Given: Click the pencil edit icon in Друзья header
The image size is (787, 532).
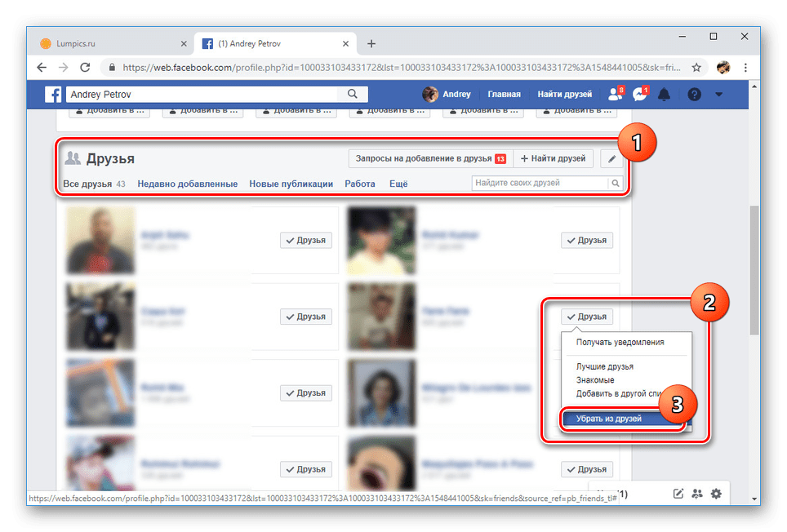Looking at the screenshot, I should [x=611, y=158].
